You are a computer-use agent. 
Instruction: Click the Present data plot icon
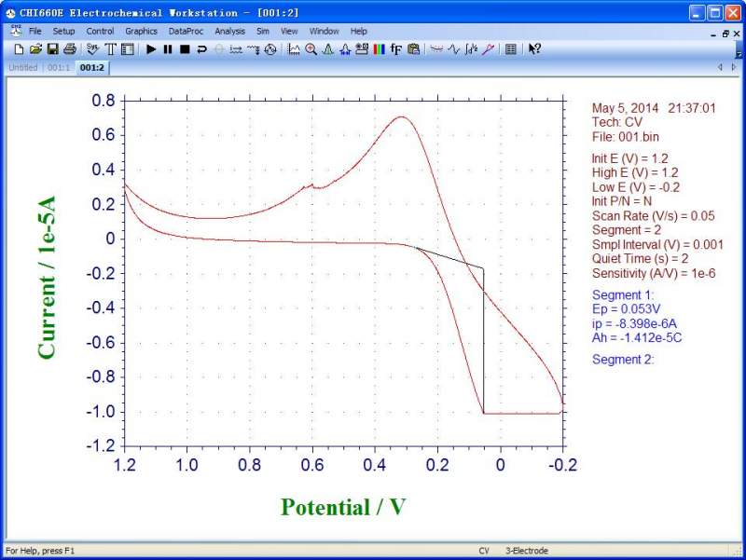[x=294, y=49]
